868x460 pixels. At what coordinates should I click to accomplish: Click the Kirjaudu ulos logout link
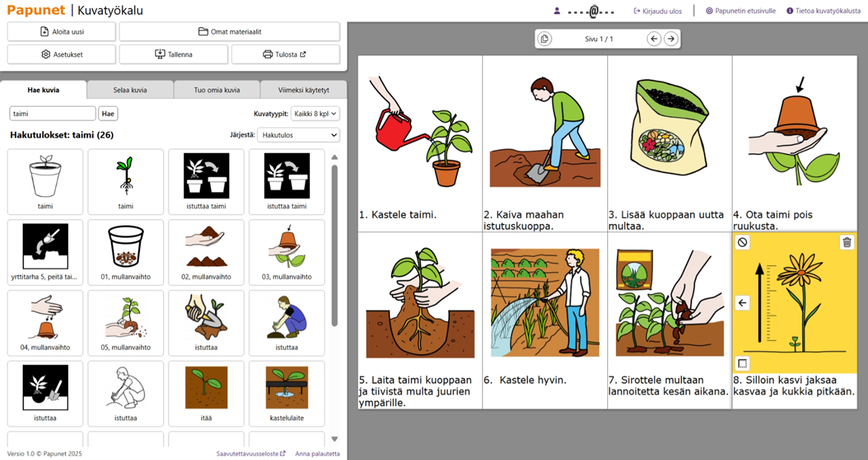[x=657, y=11]
